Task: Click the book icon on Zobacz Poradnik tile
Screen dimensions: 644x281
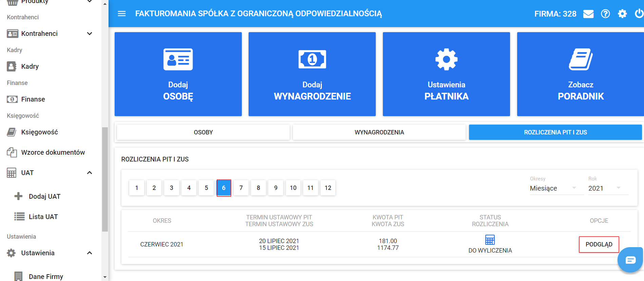Action: (581, 59)
